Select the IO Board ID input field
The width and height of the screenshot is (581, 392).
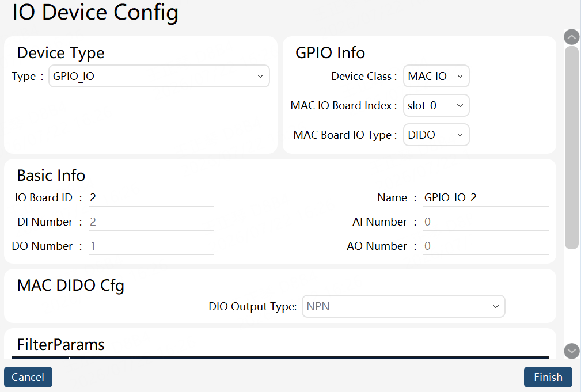tap(151, 198)
